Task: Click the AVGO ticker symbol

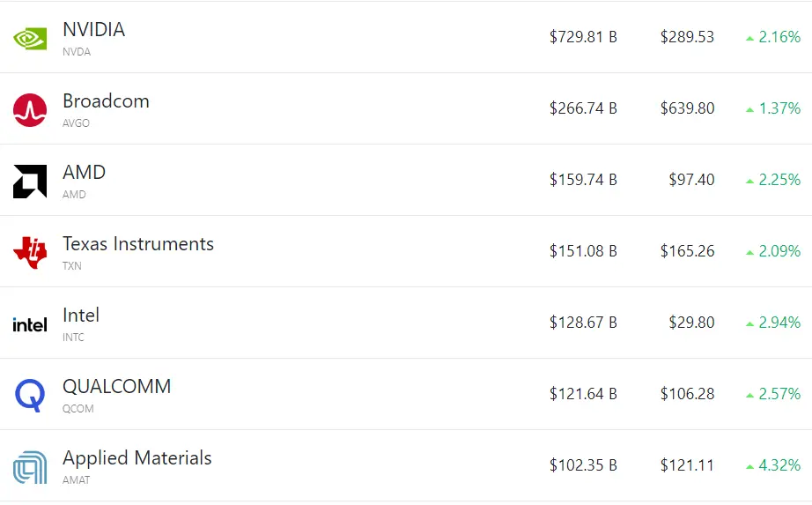Action: 76,123
